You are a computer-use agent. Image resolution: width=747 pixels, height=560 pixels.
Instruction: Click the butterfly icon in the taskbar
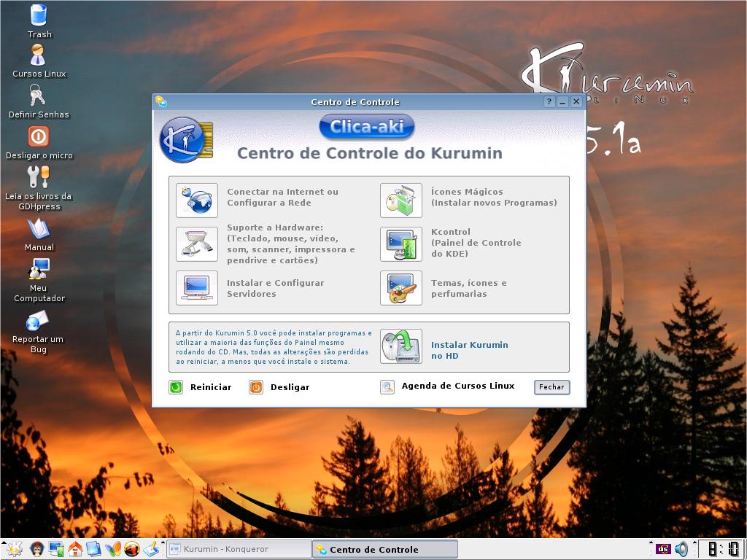[x=113, y=549]
